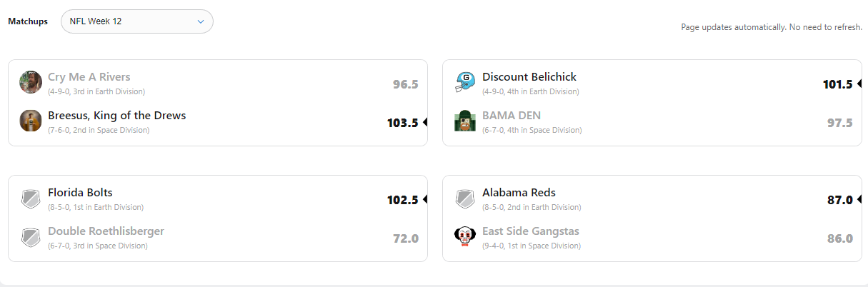Viewport: 868px width, 287px height.
Task: Click Discount Belichick helmet logo
Action: pyautogui.click(x=465, y=82)
